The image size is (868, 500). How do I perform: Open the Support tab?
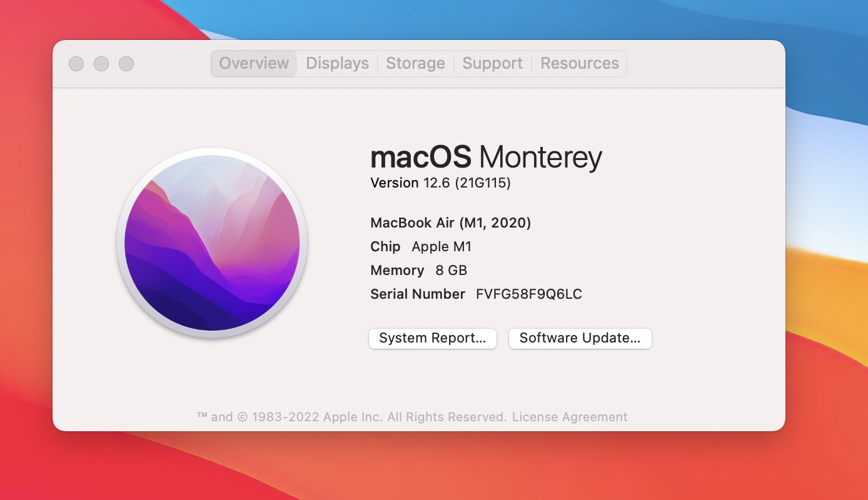click(x=492, y=64)
